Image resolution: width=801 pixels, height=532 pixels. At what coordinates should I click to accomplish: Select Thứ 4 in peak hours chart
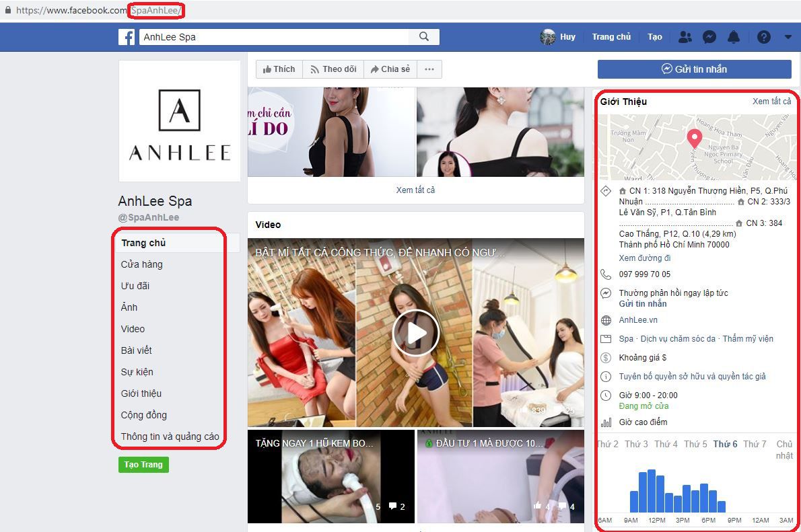(666, 444)
